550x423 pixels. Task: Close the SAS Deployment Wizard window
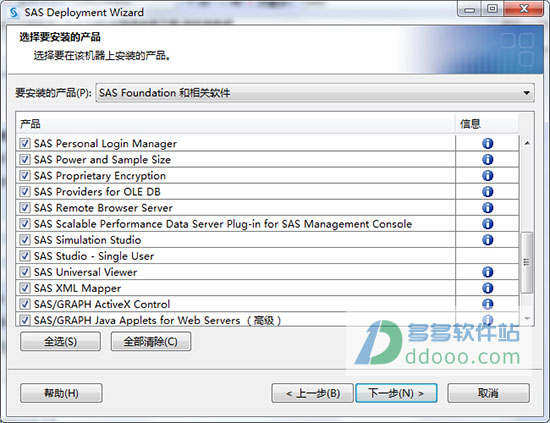pyautogui.click(x=524, y=9)
